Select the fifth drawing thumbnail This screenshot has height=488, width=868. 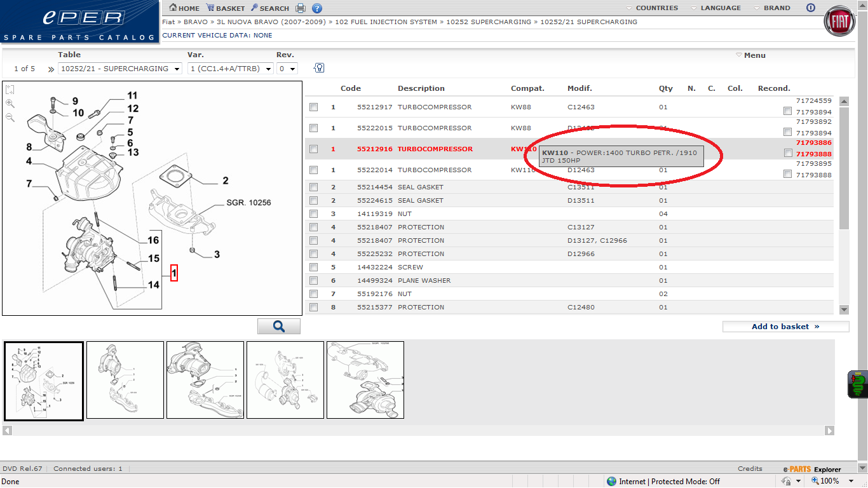[365, 380]
